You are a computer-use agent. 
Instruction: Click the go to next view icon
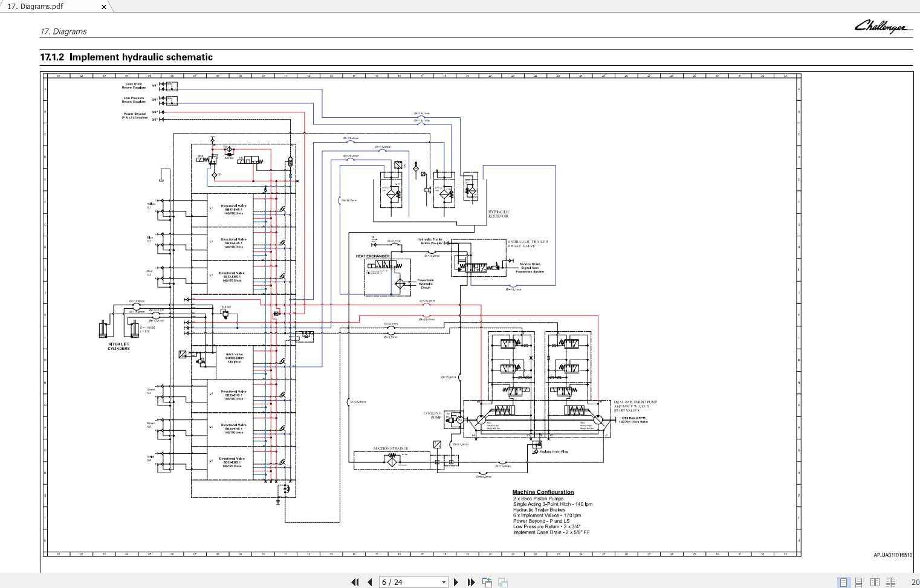click(502, 582)
